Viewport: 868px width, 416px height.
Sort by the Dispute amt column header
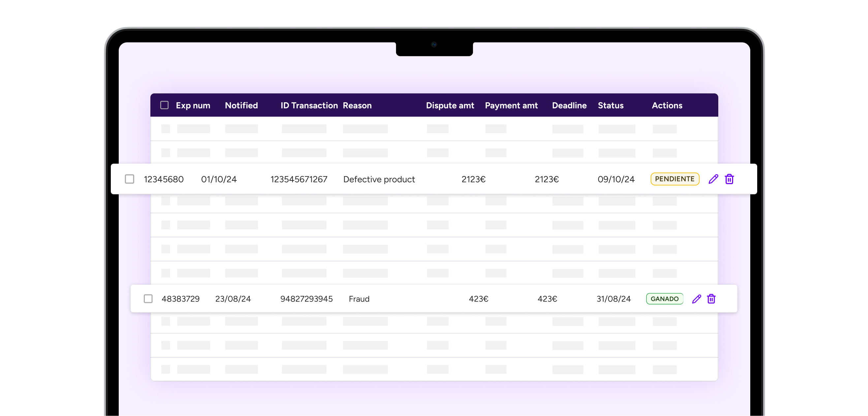(x=450, y=106)
